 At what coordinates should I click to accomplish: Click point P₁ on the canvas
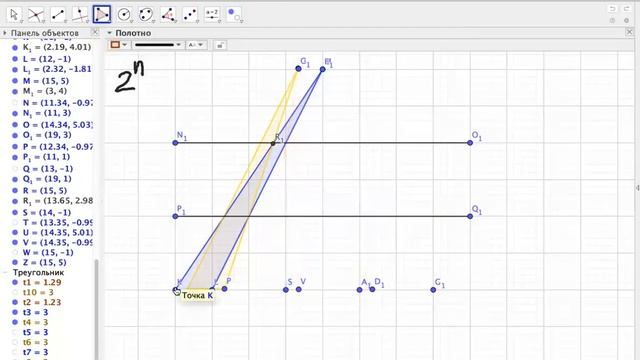pyautogui.click(x=176, y=216)
